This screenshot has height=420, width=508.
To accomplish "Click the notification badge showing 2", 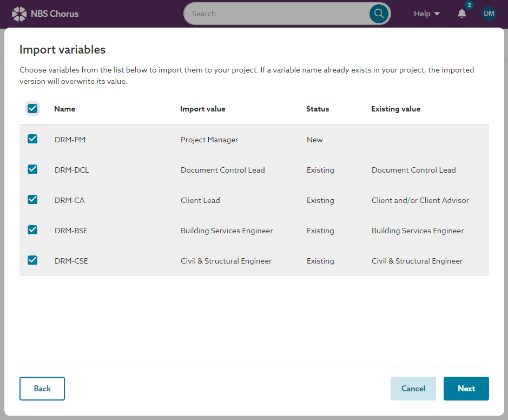I will (x=467, y=5).
